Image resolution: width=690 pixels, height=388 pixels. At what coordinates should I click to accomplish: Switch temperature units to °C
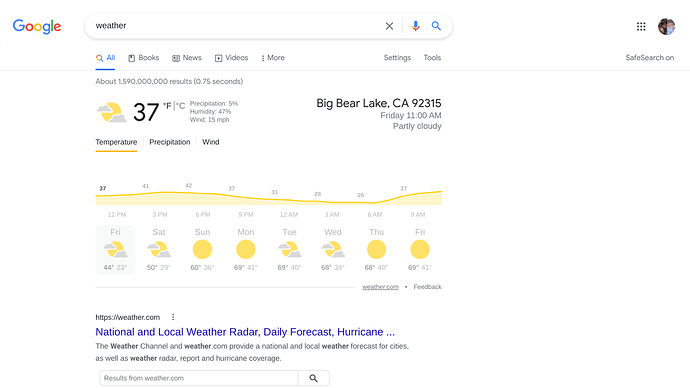tap(180, 106)
